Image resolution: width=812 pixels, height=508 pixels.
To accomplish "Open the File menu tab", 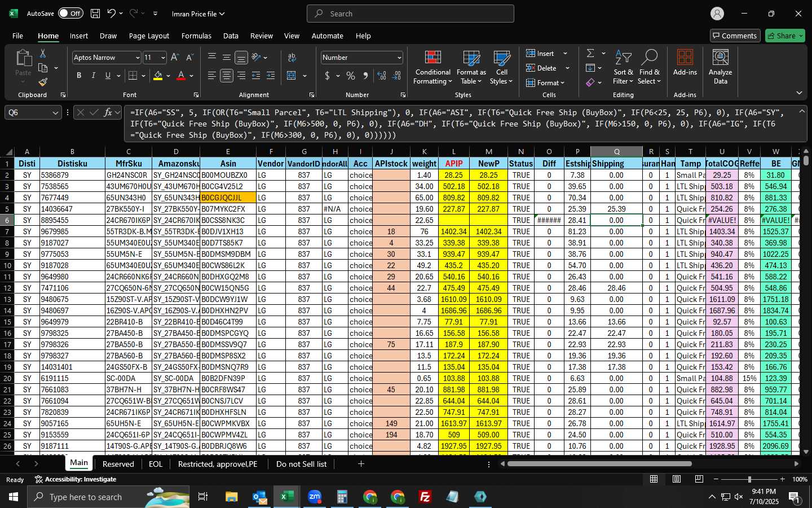I will pyautogui.click(x=18, y=36).
